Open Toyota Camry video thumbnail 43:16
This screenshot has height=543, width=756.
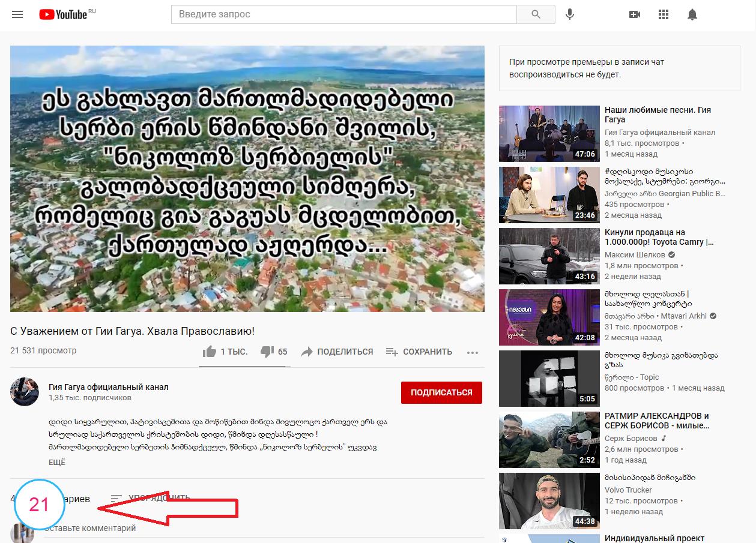(549, 256)
